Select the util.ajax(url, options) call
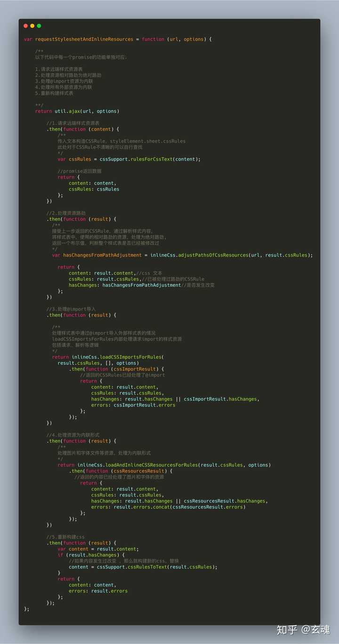339x644 pixels. [83, 111]
